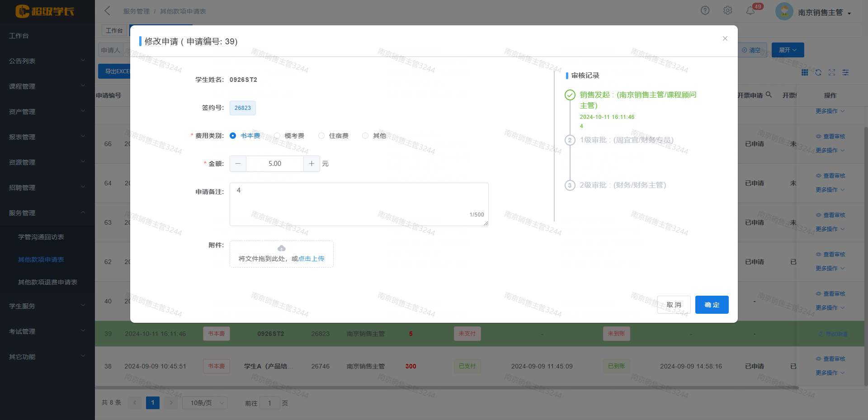Click the cloud upload icon in attachment area
This screenshot has width=868, height=420.
[x=281, y=248]
